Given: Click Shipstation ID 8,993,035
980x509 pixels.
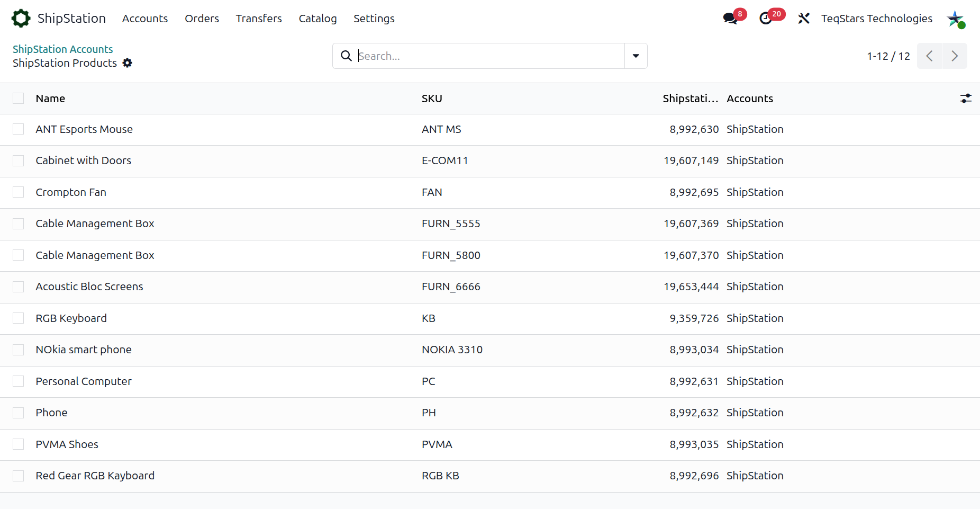Looking at the screenshot, I should pos(694,444).
